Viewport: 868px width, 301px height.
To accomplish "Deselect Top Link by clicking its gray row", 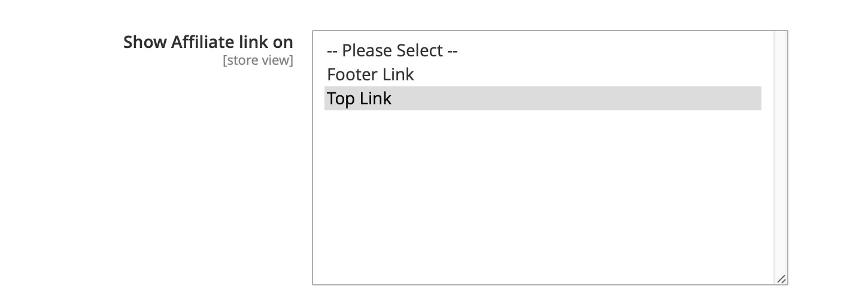I will 542,98.
